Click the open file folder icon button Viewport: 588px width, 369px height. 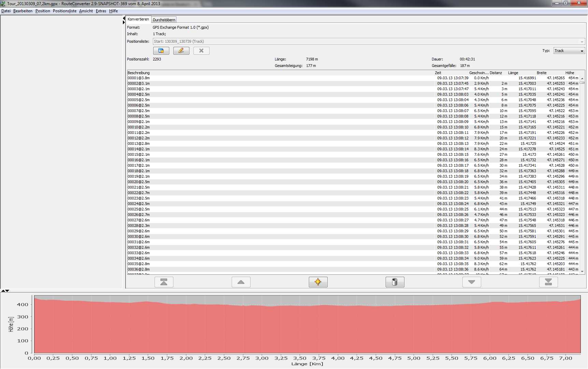[161, 51]
